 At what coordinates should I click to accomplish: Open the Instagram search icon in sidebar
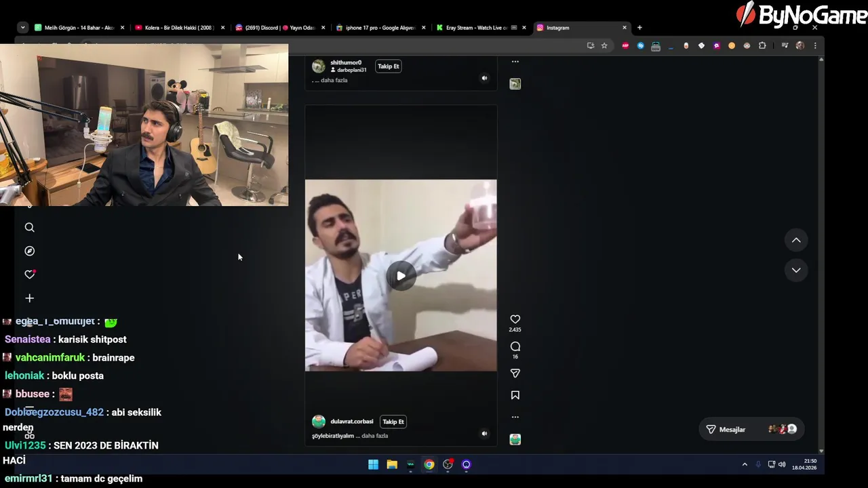pos(29,228)
